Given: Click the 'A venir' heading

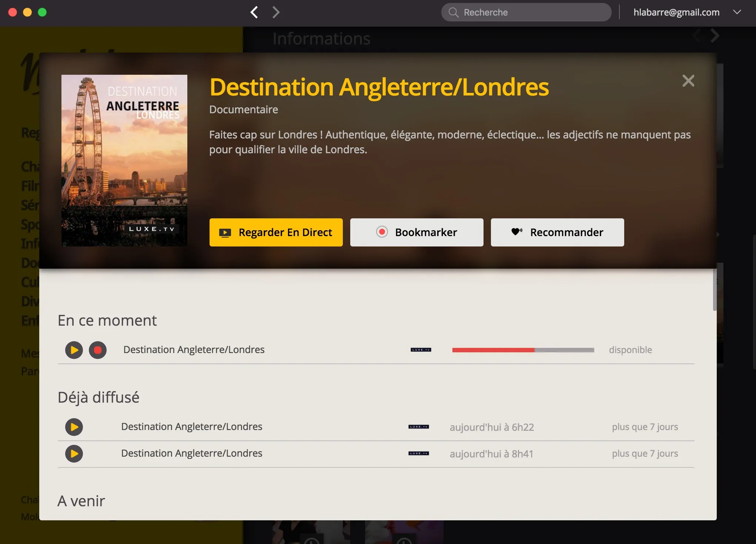Looking at the screenshot, I should (81, 501).
